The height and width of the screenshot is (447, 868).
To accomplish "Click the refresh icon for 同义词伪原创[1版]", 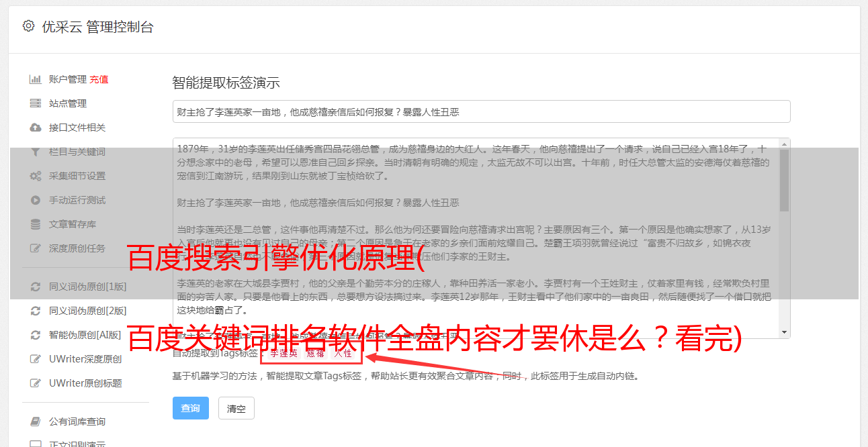I will [36, 287].
